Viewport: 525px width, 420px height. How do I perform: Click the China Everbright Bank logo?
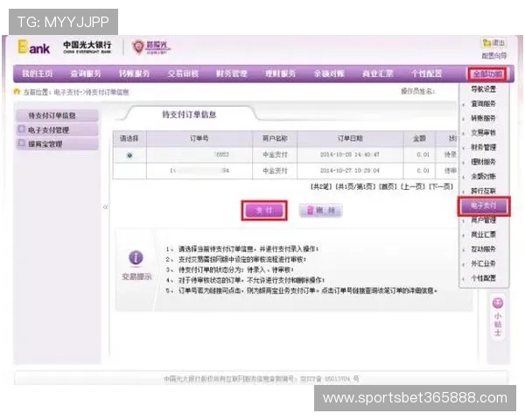pyautogui.click(x=87, y=46)
